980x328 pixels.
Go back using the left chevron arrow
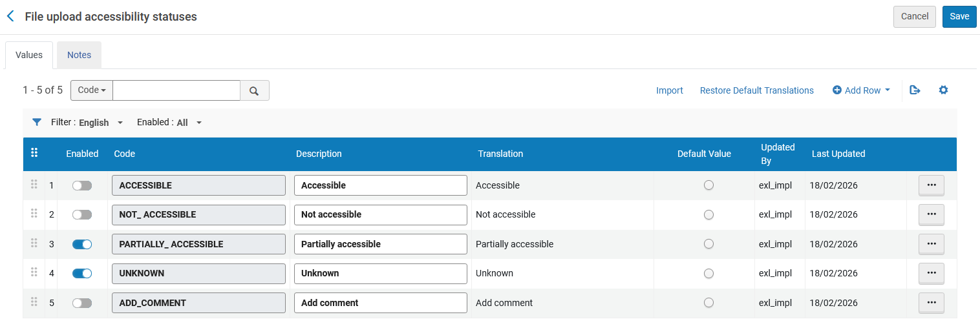point(10,16)
